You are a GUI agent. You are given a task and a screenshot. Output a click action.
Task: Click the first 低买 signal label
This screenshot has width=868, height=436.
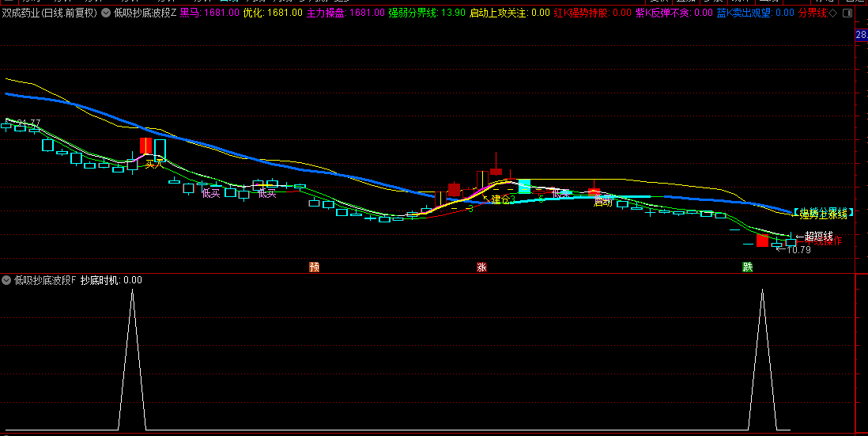tap(211, 193)
